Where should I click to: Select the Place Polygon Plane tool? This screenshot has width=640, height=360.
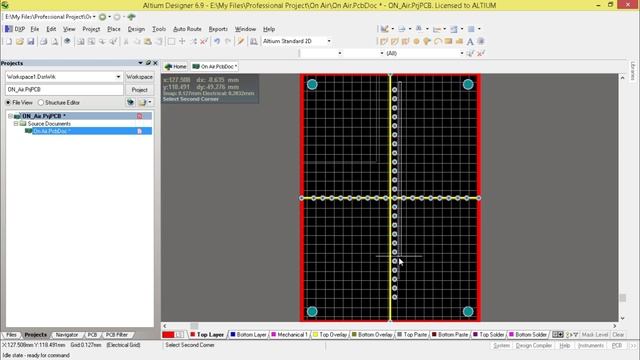459,41
